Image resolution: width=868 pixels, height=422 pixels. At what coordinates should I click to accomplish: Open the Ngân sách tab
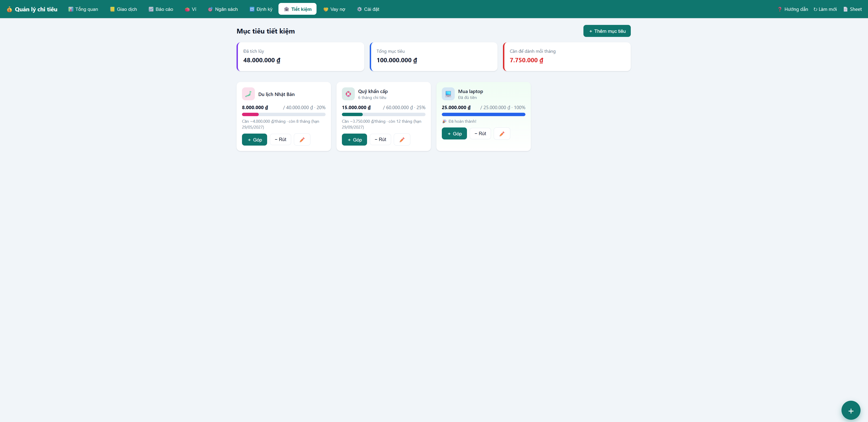(223, 9)
